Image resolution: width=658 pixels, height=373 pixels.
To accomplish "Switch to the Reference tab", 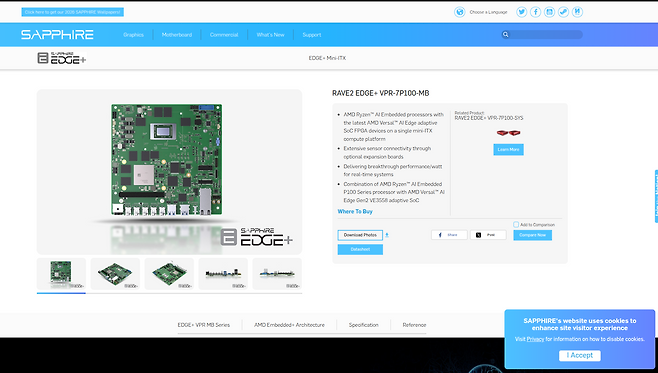I will (414, 325).
